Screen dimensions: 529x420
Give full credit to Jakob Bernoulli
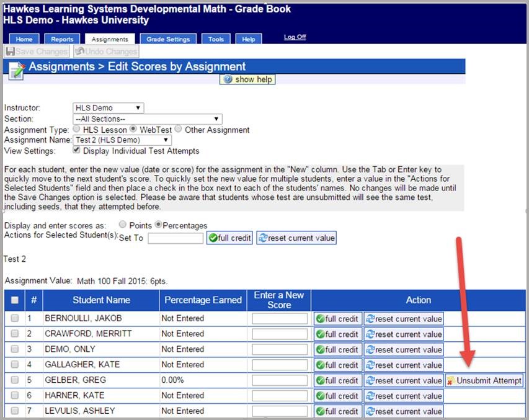point(337,319)
